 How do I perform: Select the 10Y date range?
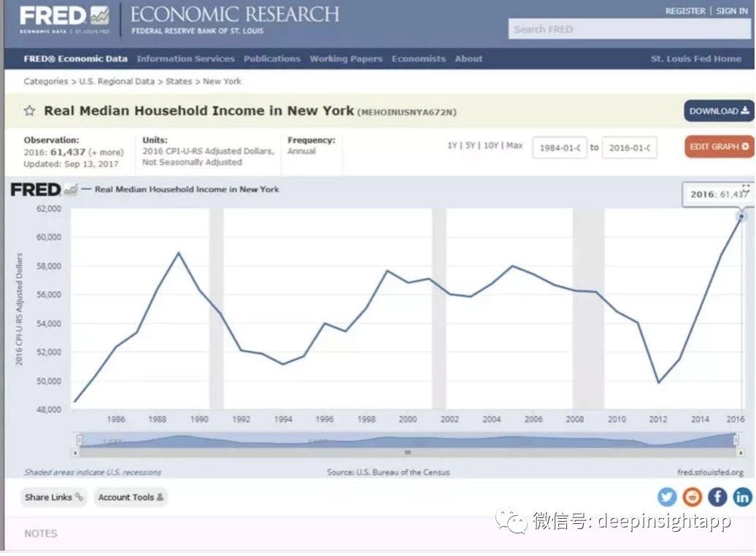(x=491, y=145)
